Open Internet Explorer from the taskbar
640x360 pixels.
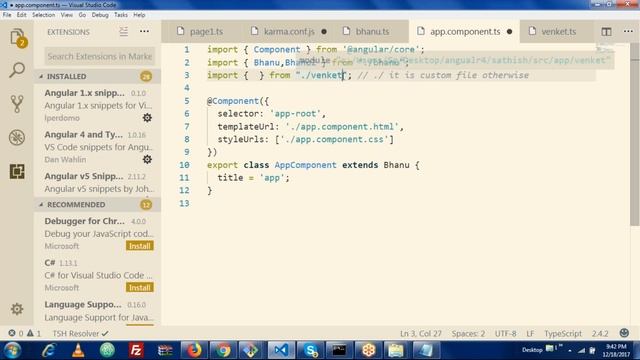click(48, 350)
